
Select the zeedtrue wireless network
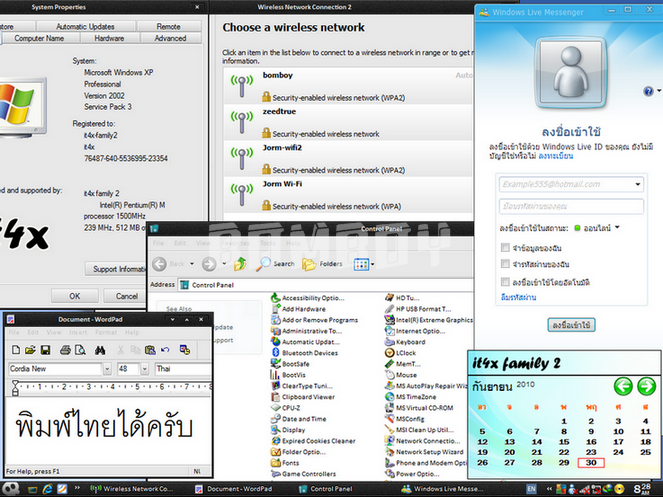pyautogui.click(x=348, y=123)
